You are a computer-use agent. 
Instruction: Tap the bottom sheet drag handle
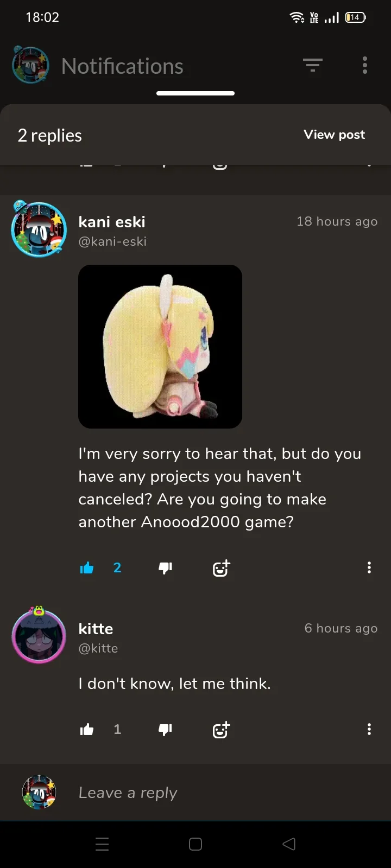click(195, 93)
